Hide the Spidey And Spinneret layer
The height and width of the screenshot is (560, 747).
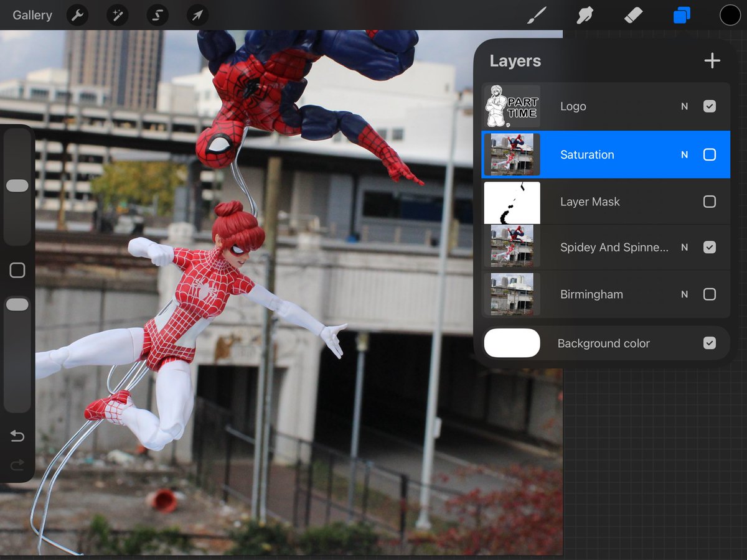pyautogui.click(x=710, y=247)
